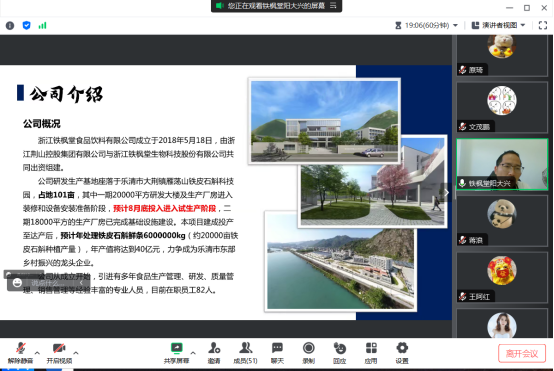
Task: Unmute microphone with 解除静音 button
Action: point(20,353)
